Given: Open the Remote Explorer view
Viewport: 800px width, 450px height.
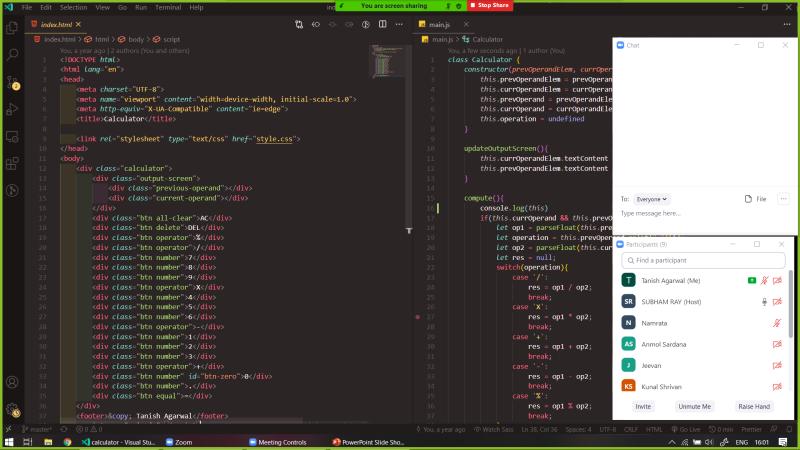Looking at the screenshot, I should 12,136.
